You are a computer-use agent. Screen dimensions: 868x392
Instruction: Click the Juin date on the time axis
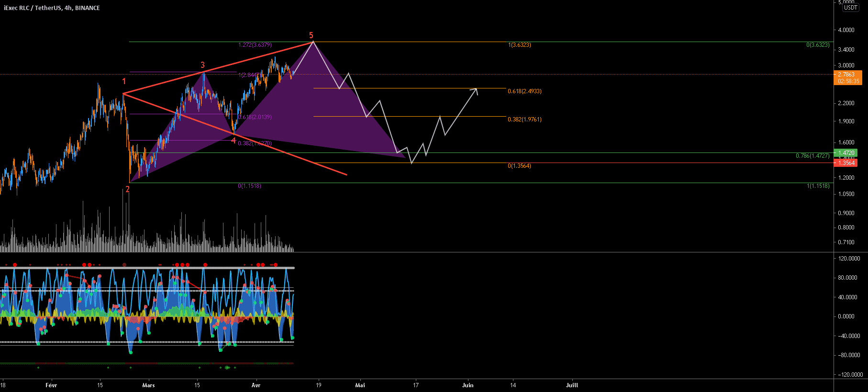click(468, 385)
